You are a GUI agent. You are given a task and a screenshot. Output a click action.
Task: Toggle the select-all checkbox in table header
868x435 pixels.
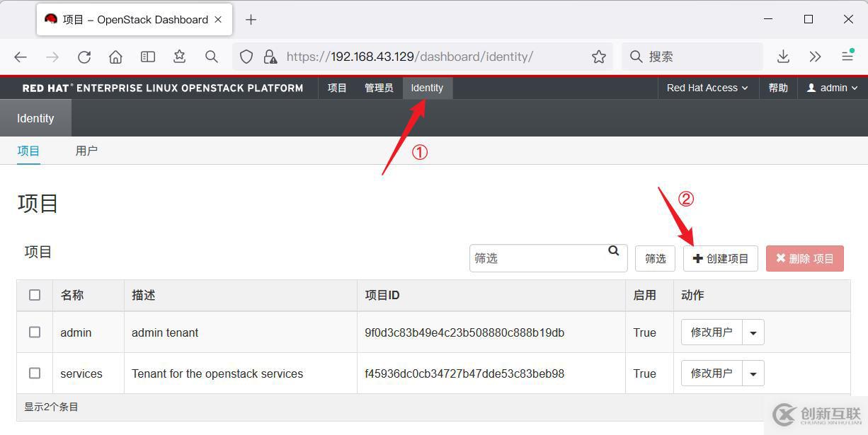[35, 295]
